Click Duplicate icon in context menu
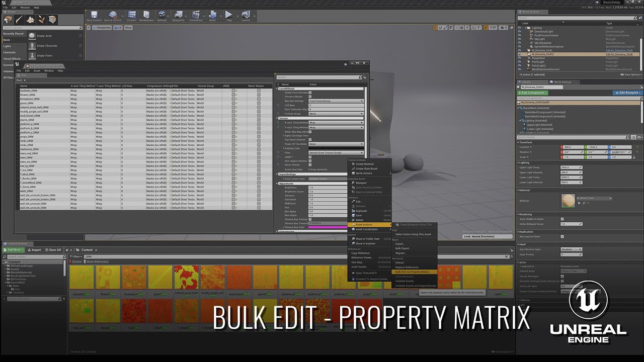 pos(353,211)
